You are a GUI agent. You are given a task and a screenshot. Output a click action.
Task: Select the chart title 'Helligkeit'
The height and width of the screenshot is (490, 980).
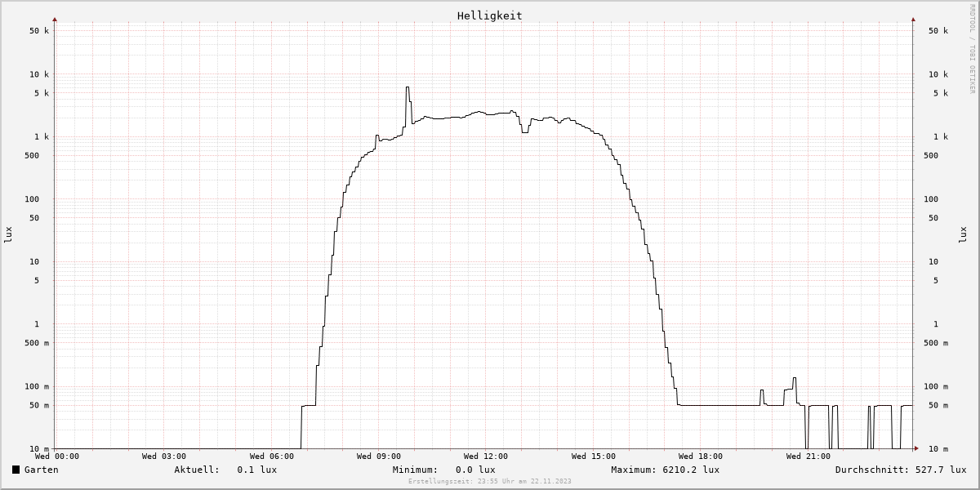pyautogui.click(x=490, y=16)
